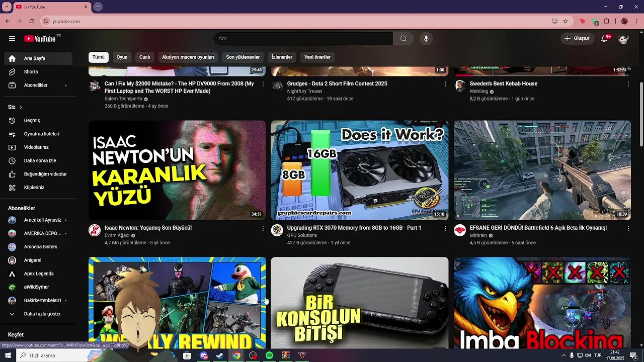
Task: Select the İzlenenler chip
Action: [x=282, y=57]
